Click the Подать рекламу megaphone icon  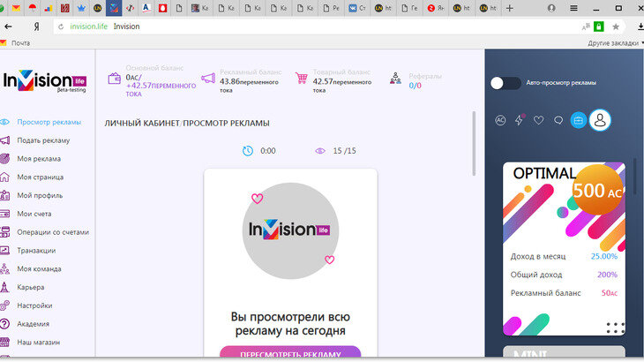pos(5,140)
